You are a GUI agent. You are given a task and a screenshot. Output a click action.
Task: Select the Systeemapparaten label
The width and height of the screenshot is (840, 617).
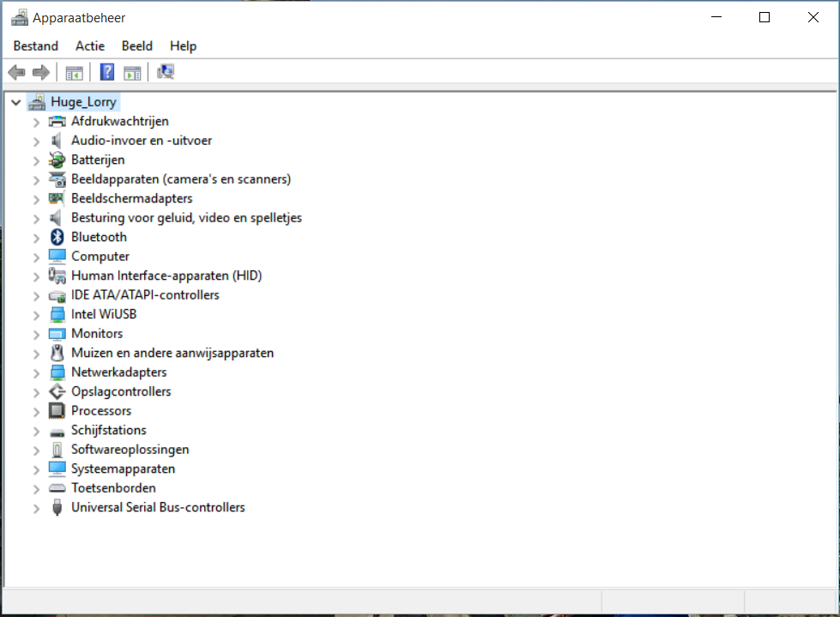click(124, 469)
